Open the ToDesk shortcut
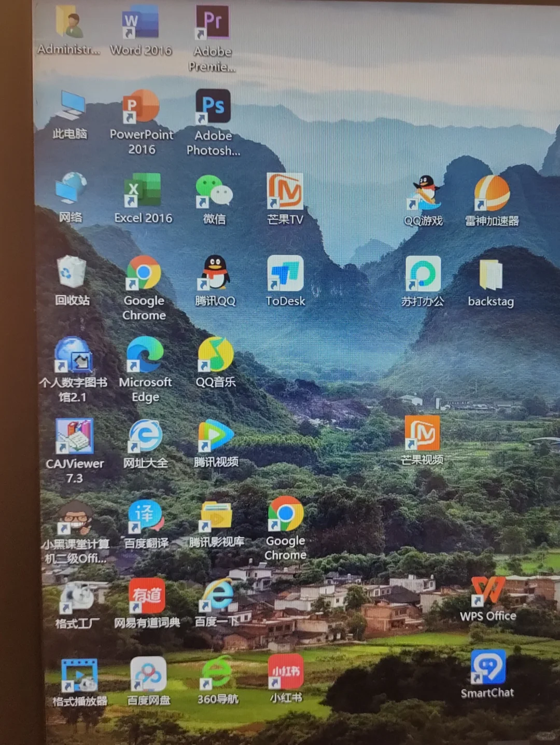The height and width of the screenshot is (745, 560). click(x=285, y=273)
